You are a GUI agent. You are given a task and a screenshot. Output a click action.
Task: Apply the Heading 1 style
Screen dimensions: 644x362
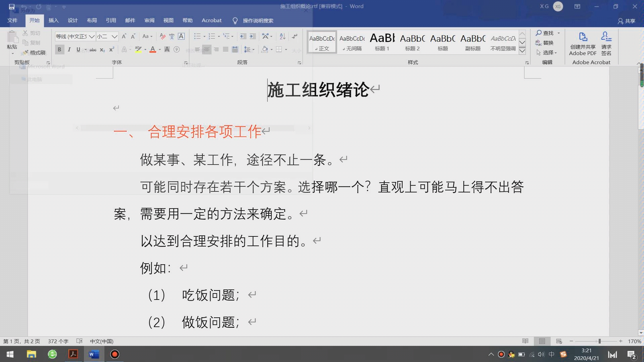point(382,42)
